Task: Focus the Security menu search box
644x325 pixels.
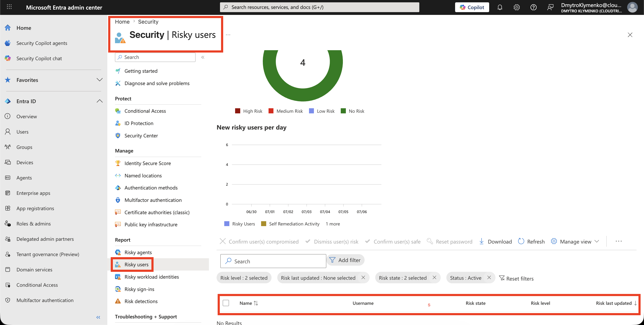Action: point(155,57)
